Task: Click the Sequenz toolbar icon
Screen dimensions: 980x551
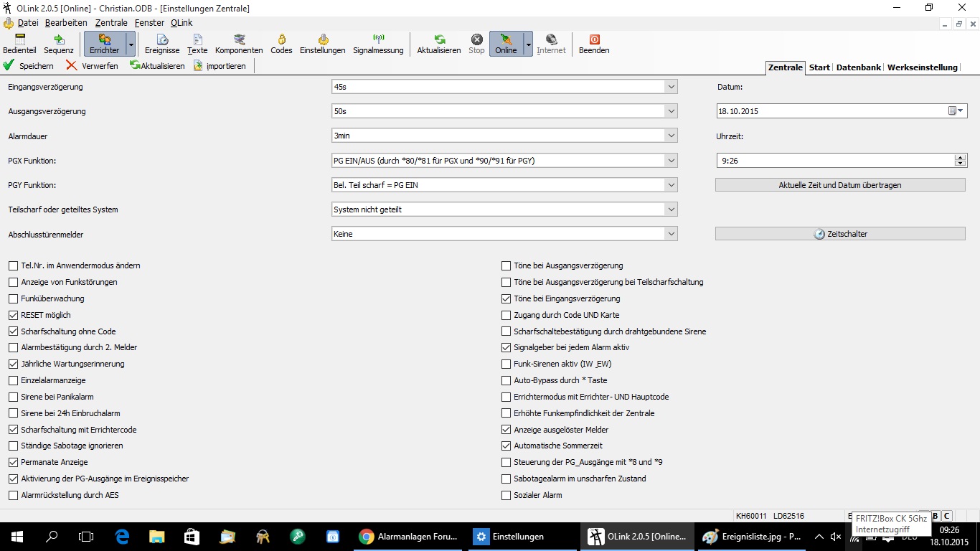Action: click(x=59, y=44)
